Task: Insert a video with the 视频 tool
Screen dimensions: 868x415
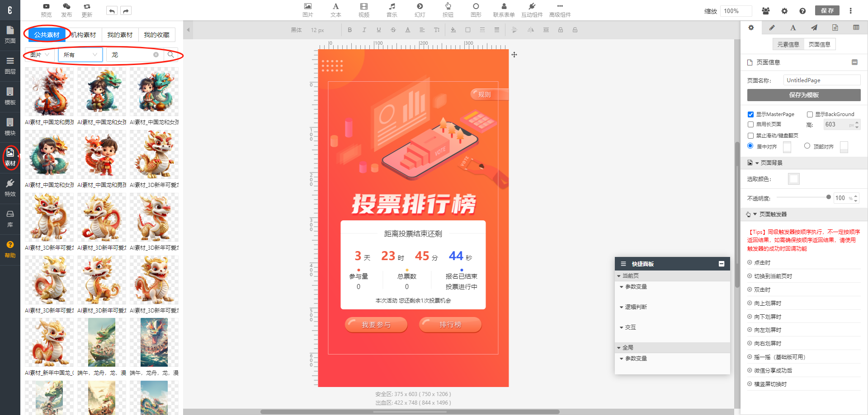Action: pos(364,10)
